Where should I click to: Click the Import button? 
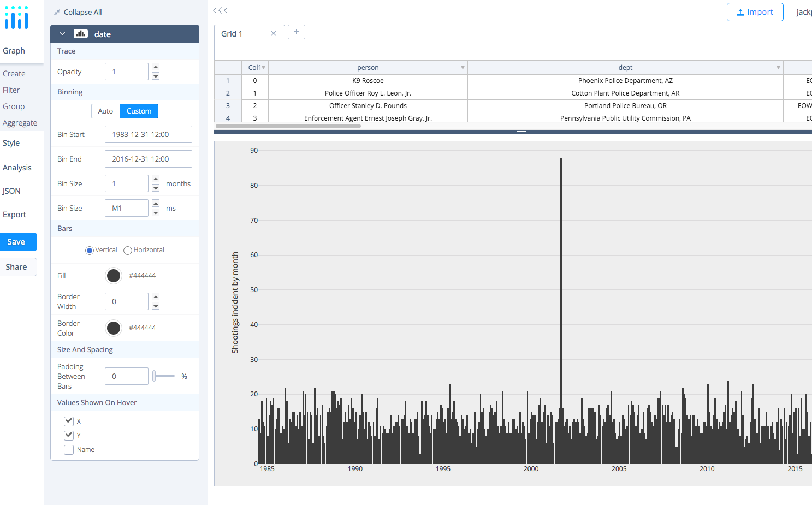tap(755, 11)
